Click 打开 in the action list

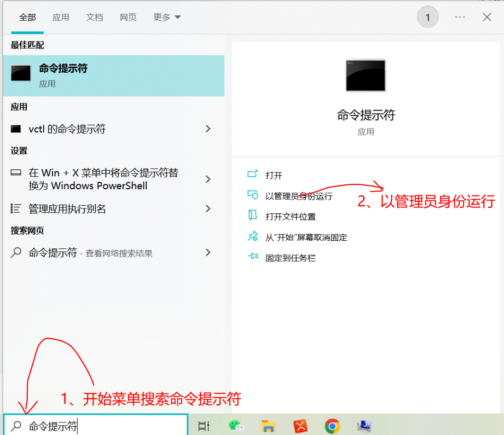[274, 175]
